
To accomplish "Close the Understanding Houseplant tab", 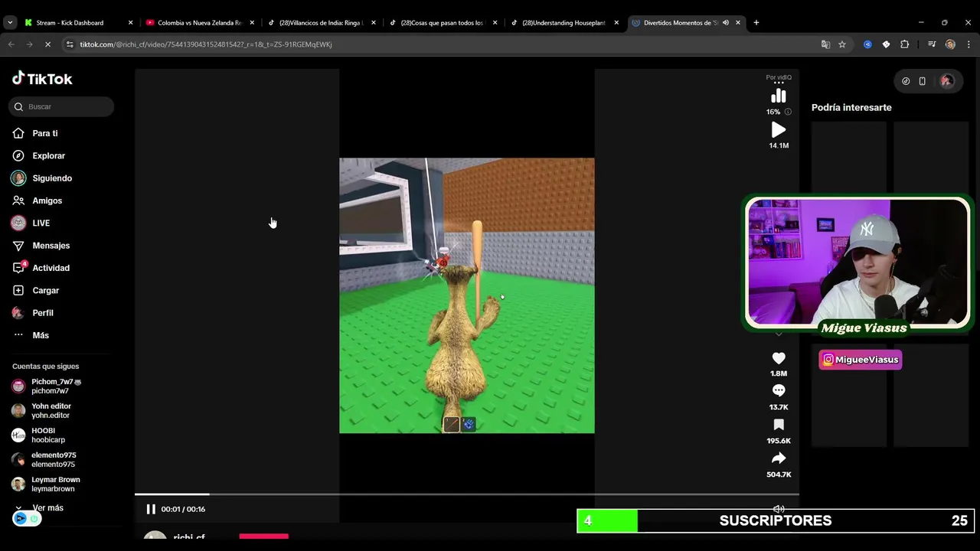I will coord(616,23).
